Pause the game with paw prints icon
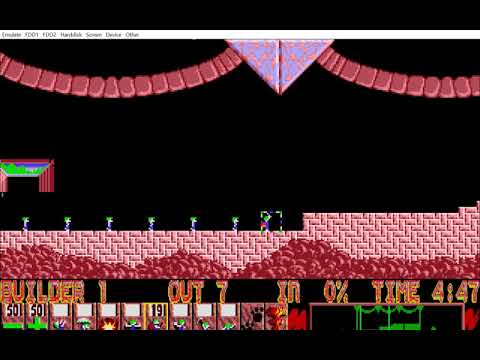This screenshot has width=480, height=360. pos(253,316)
